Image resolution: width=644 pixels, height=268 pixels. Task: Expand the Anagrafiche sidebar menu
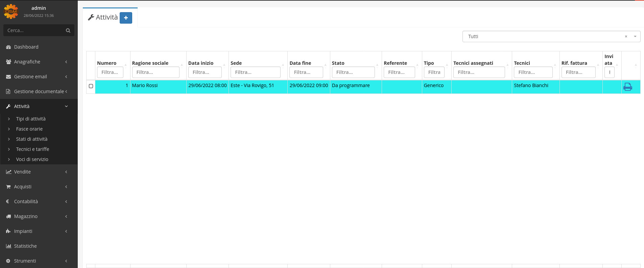coord(27,62)
